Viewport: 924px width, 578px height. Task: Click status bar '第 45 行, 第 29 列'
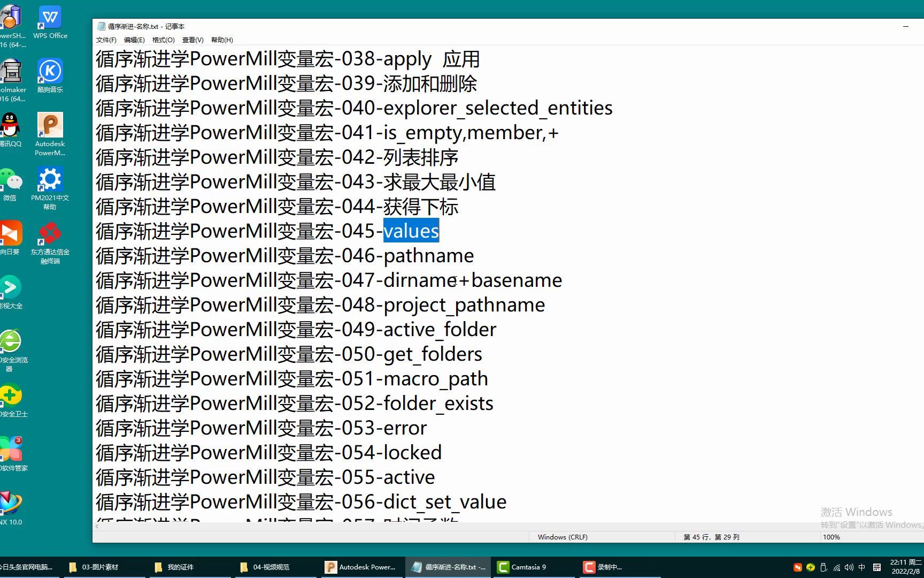pos(711,537)
